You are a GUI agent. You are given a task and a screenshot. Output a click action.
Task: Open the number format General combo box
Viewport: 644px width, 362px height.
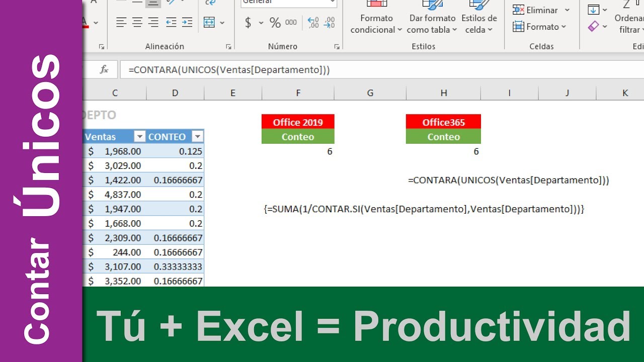289,3
